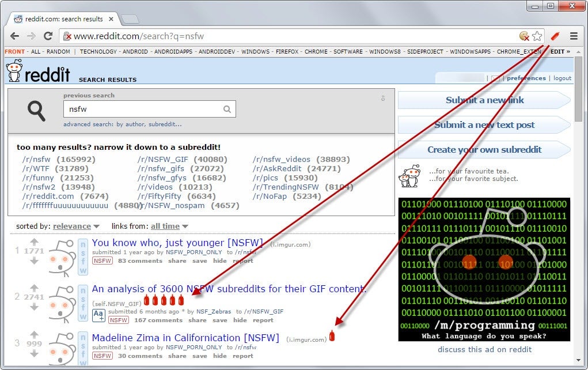The height and width of the screenshot is (370, 588).
Task: Click into the reddit search input field
Action: [x=149, y=109]
